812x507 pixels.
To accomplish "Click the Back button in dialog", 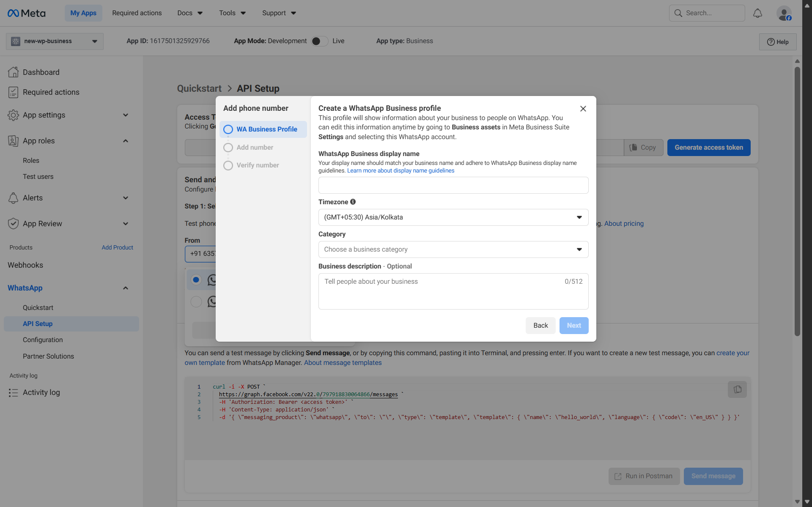I will coord(540,326).
